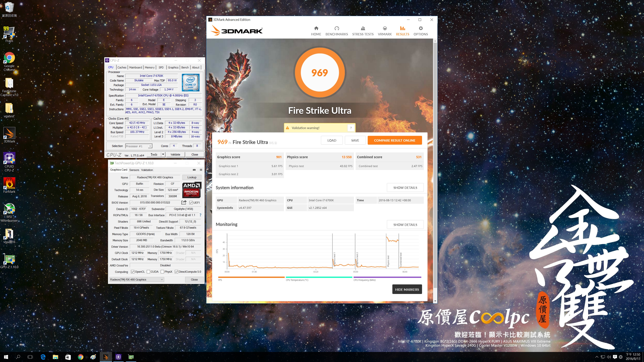Toggle the DirectCompute 5.0 checkbox

pos(176,271)
